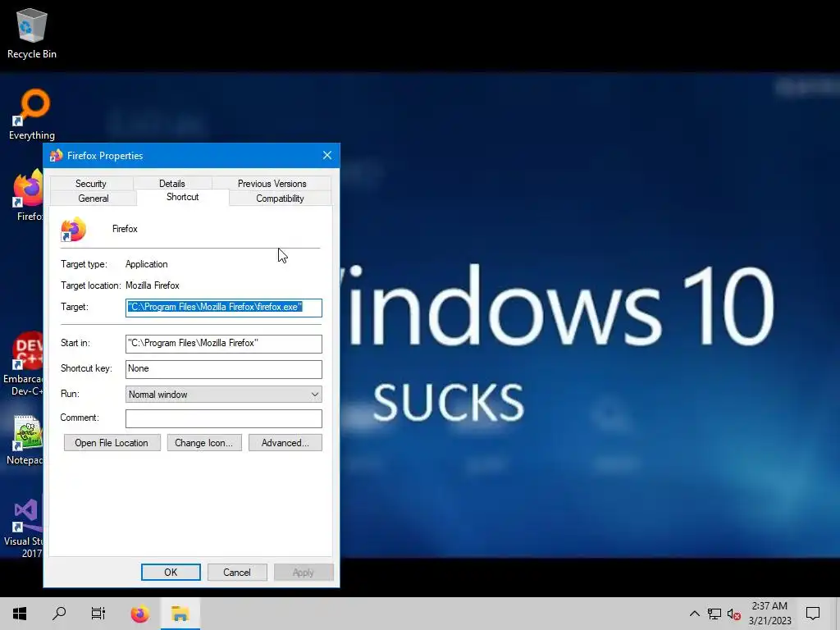Click the large Firefox shortcut icon in the dialog
Screen dimensions: 840x630
[x=73, y=230]
